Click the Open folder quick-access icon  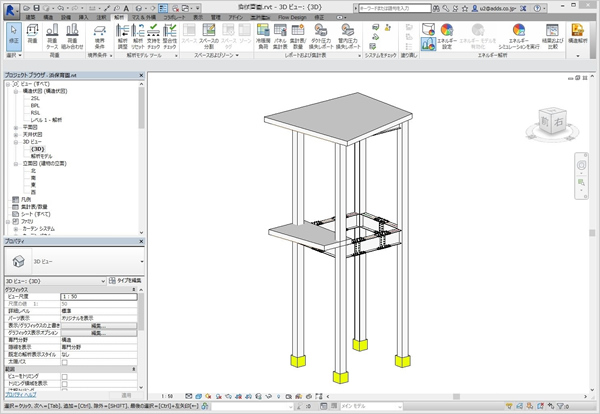tap(26, 8)
